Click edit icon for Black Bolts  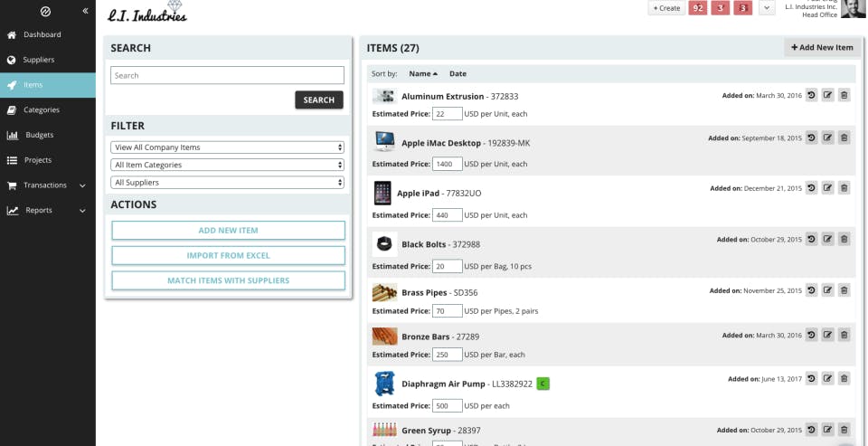tap(827, 239)
